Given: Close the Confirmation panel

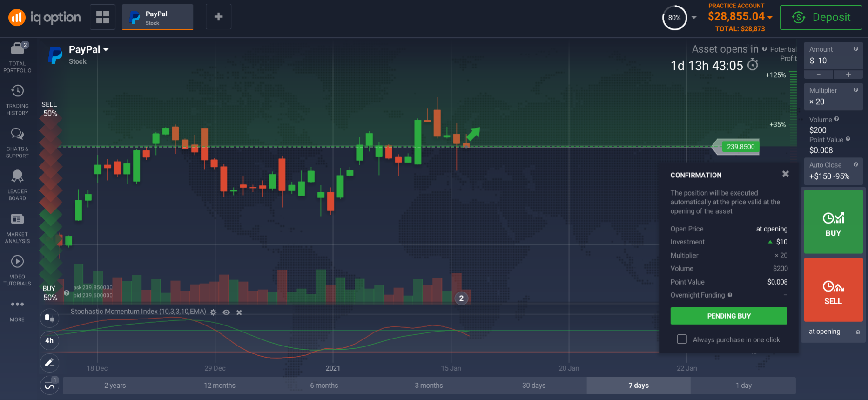Looking at the screenshot, I should coord(786,174).
